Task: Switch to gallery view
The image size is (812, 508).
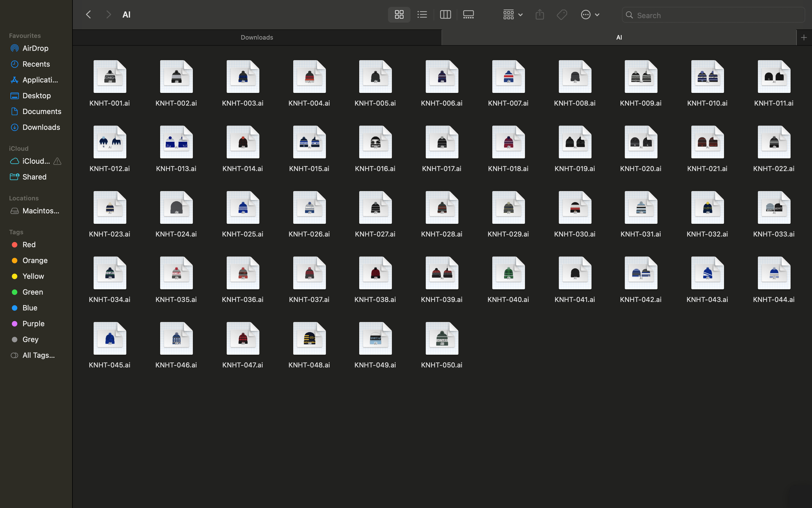Action: tap(468, 14)
